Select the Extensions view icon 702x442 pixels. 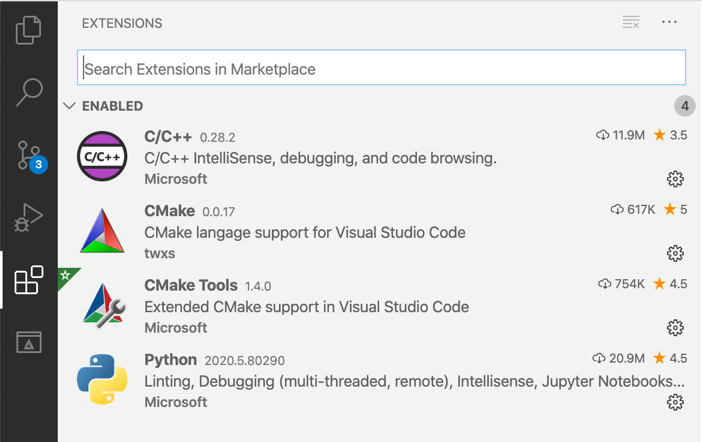coord(29,280)
